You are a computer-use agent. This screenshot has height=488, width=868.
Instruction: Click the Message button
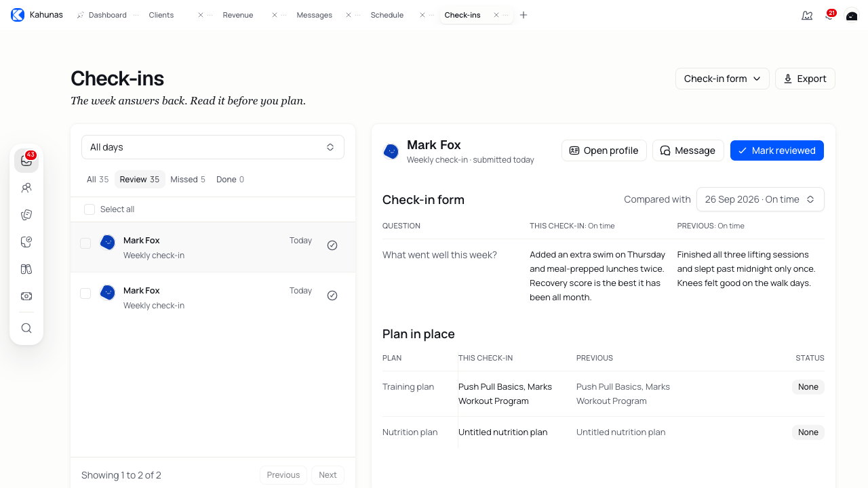(x=688, y=150)
